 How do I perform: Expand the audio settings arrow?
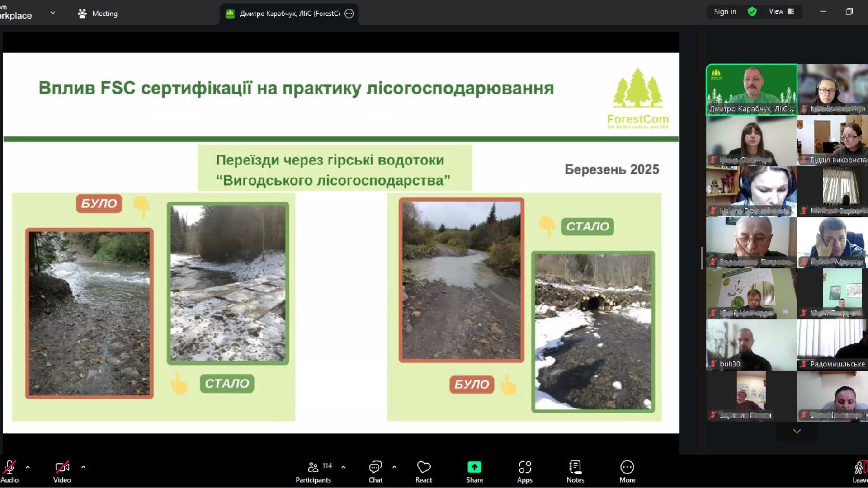(x=28, y=467)
